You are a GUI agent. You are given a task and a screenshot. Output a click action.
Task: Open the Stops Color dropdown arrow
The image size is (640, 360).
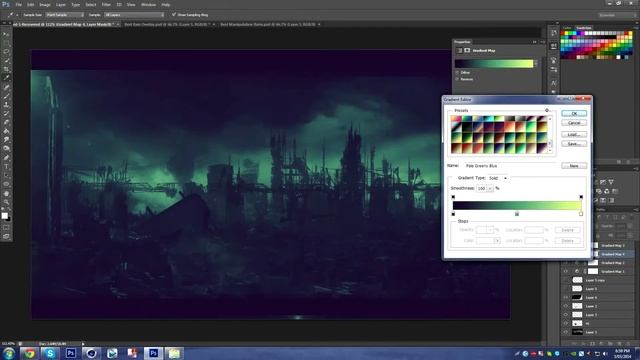tap(497, 241)
